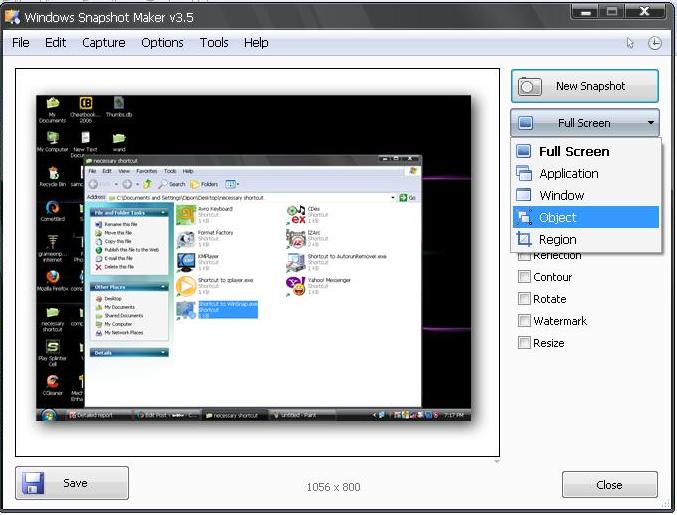Close the window with the X button

645,12
